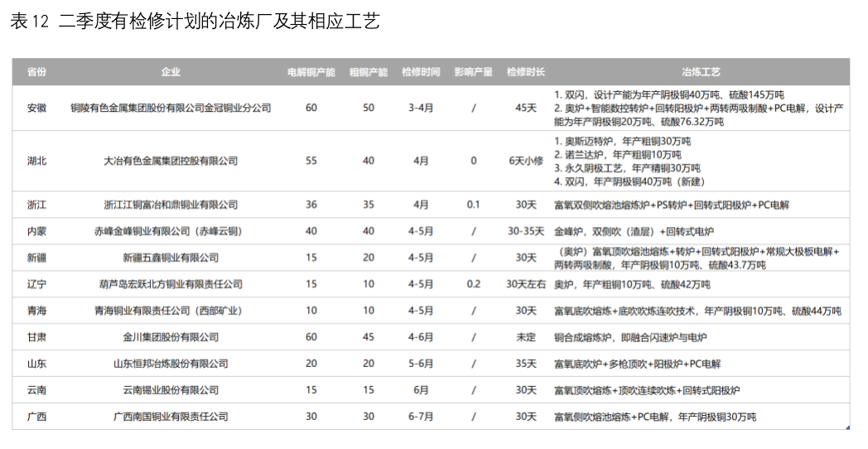868x449 pixels.
Task: Click the 未定 duration cell
Action: coord(526,337)
